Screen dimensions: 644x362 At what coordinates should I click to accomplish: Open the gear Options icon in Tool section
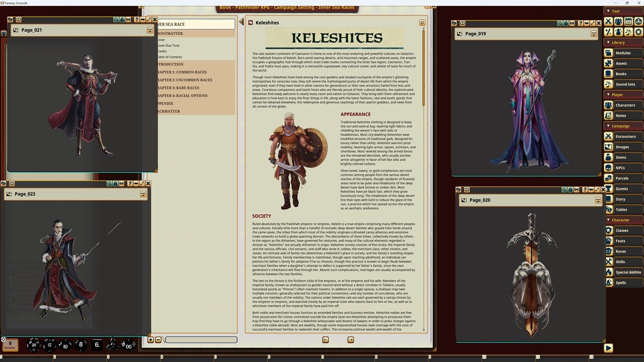pyautogui.click(x=639, y=31)
